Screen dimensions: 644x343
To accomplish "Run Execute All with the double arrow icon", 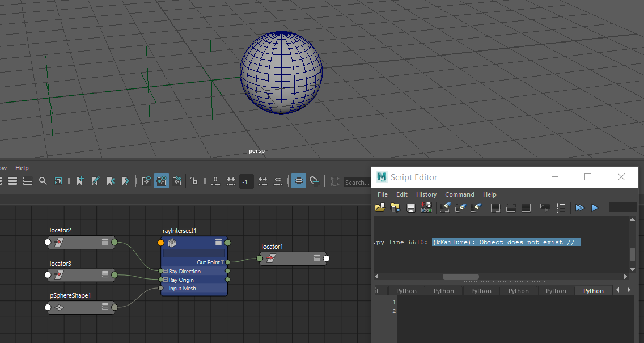I will 579,208.
